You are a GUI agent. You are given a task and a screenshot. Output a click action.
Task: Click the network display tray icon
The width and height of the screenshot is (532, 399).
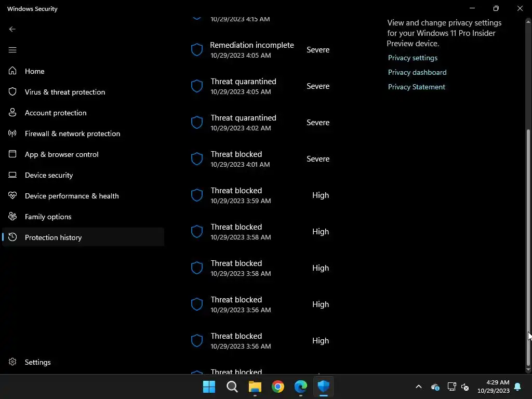click(x=451, y=387)
